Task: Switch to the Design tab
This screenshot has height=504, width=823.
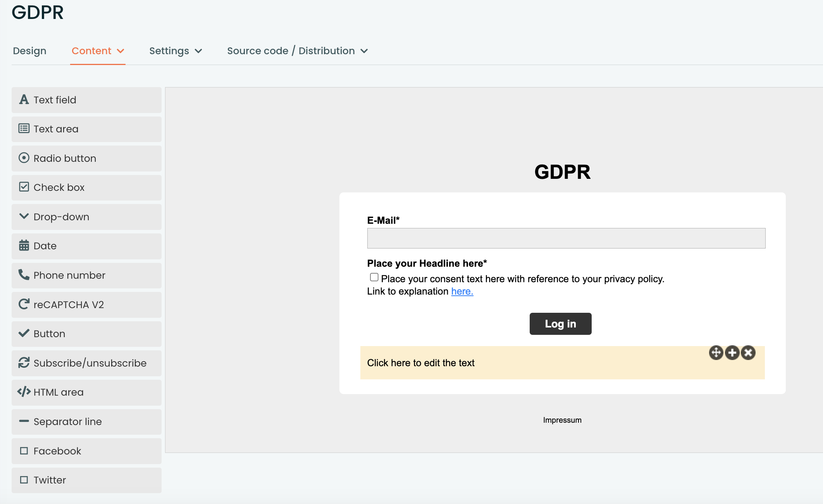Action: [x=29, y=51]
